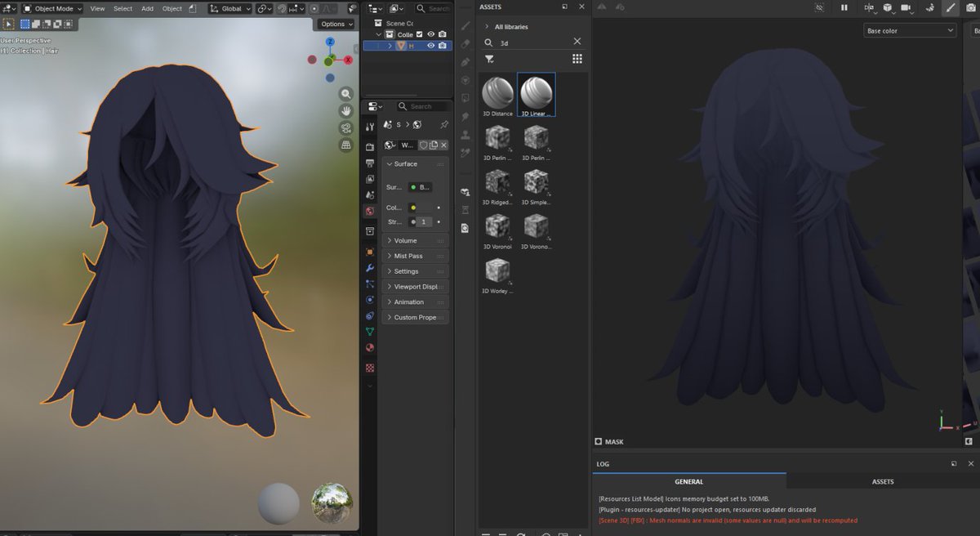
Task: Open the Render properties tab icon
Action: 370,147
